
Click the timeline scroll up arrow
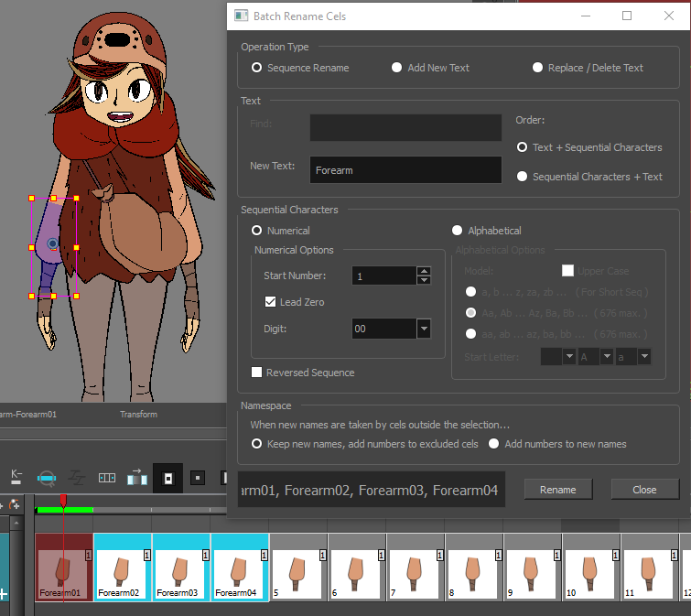[x=16, y=523]
